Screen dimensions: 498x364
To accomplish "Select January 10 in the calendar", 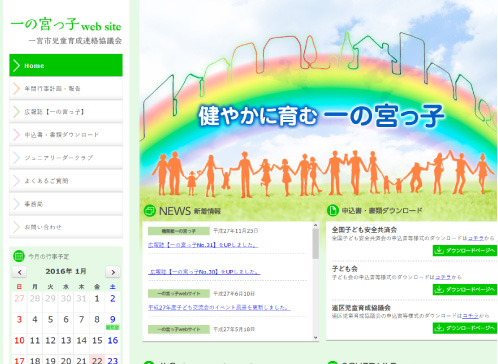I will pyautogui.click(x=19, y=340).
